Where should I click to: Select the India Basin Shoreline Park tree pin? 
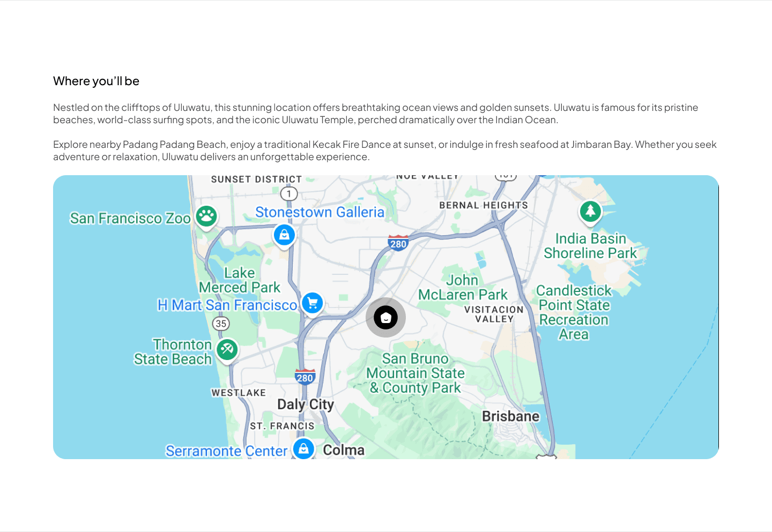pos(591,212)
